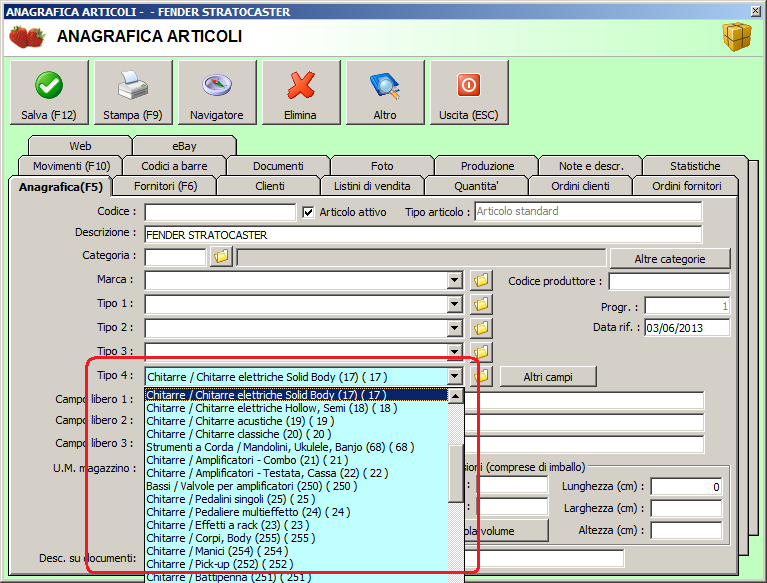
Task: Collapse the Tipo 4 dropdown arrow
Action: pyautogui.click(x=455, y=376)
